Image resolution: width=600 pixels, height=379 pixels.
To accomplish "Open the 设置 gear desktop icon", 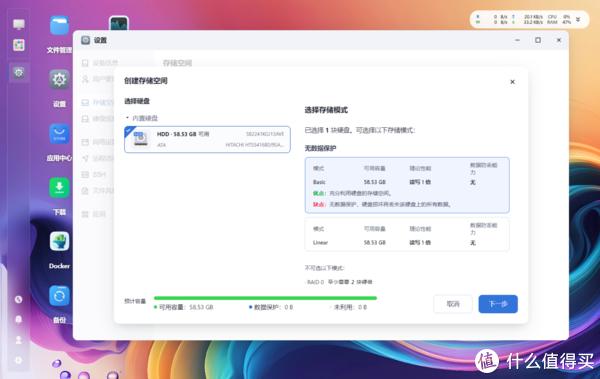I will coord(59,79).
